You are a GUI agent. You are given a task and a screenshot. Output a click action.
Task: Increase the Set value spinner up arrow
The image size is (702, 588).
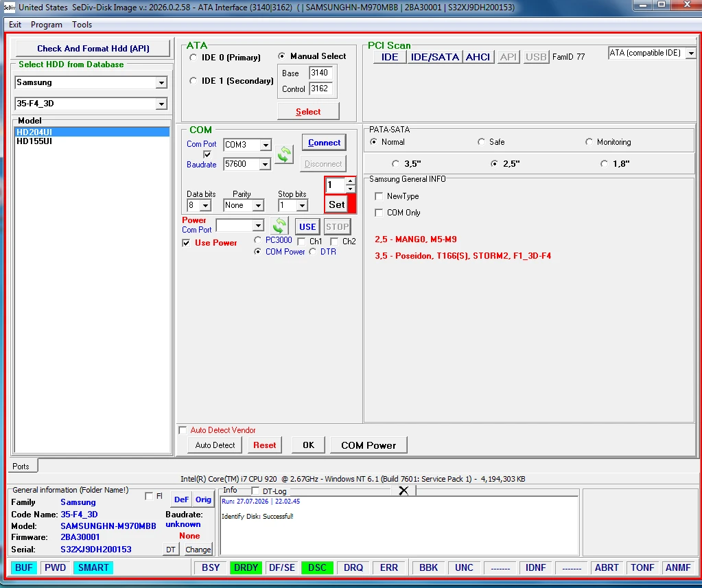pos(350,181)
